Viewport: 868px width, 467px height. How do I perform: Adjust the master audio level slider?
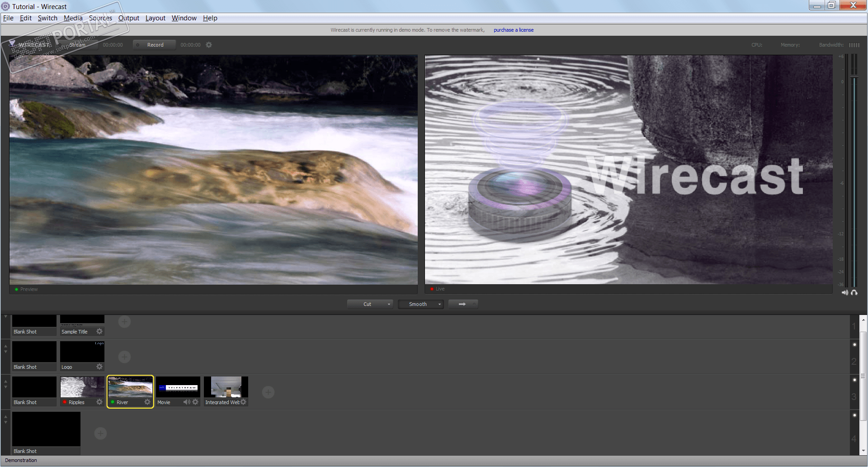pos(854,76)
